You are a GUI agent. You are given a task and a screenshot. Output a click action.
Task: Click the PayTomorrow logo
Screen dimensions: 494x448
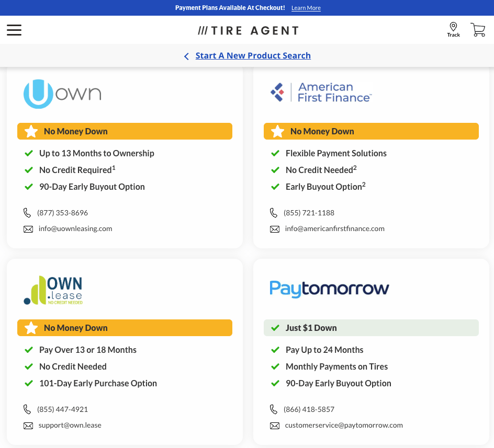pos(329,289)
